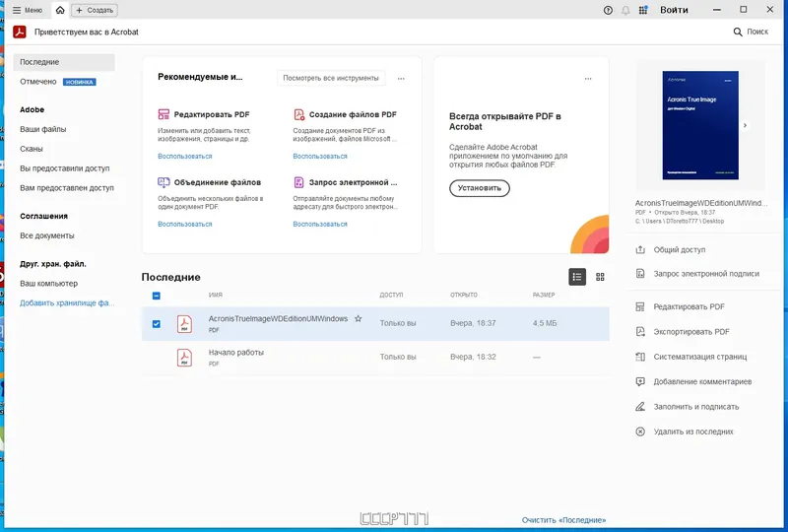Open Вам предоставлен доступ section
Viewport: 788px width, 532px height.
click(67, 188)
